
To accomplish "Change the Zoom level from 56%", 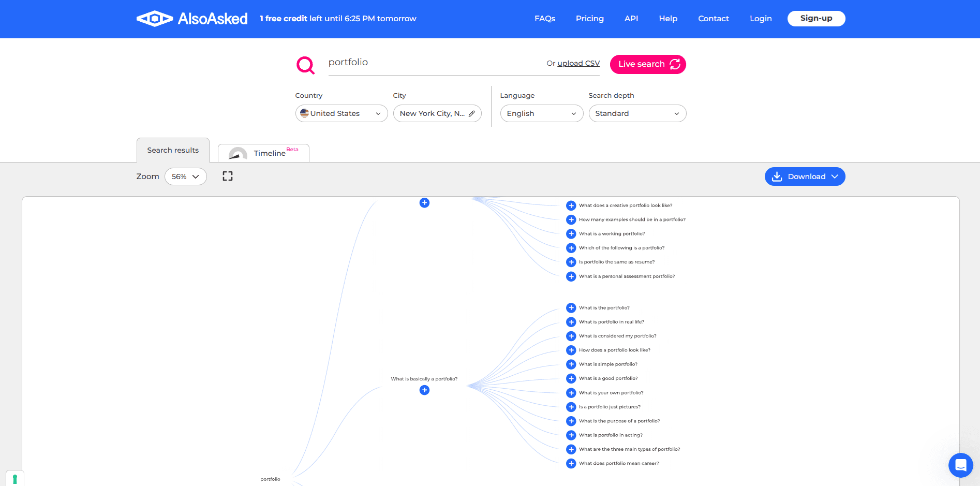I will click(185, 176).
